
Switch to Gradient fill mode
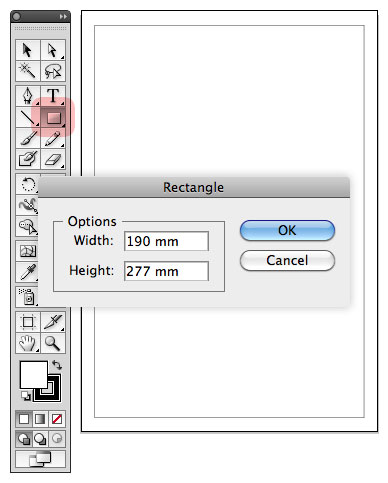click(40, 419)
